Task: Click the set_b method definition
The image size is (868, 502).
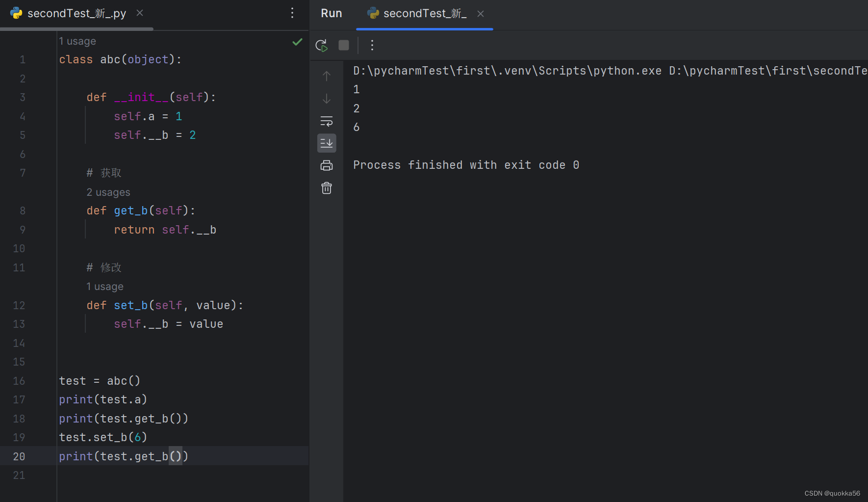Action: click(165, 305)
